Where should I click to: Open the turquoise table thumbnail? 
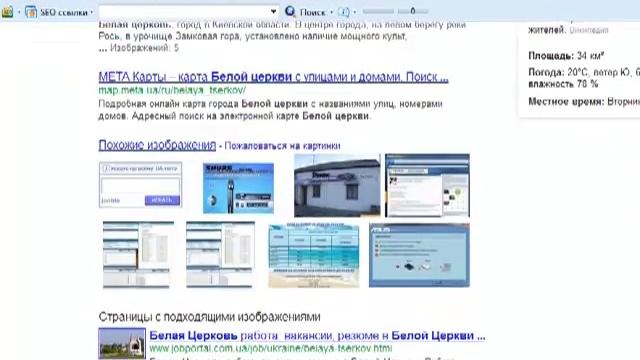click(x=313, y=255)
